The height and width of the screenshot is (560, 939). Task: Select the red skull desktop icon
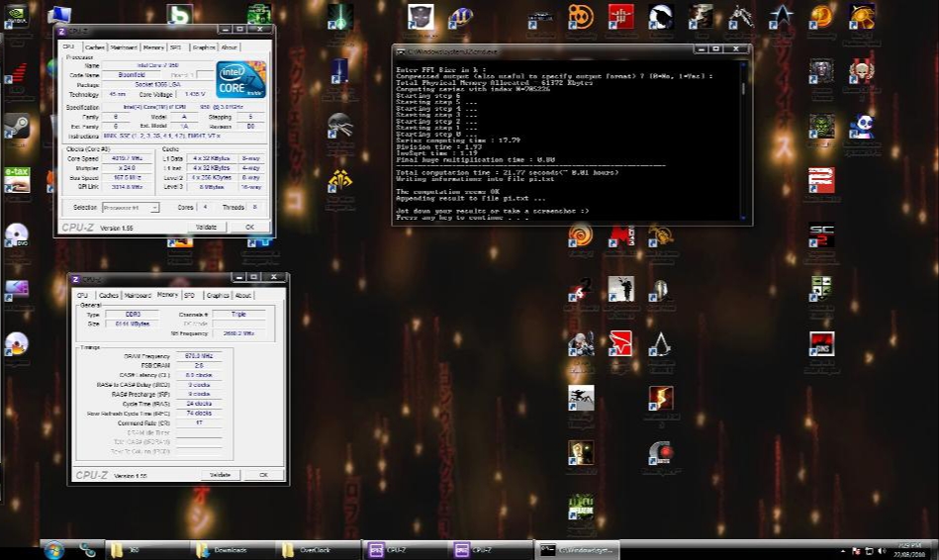click(x=862, y=72)
